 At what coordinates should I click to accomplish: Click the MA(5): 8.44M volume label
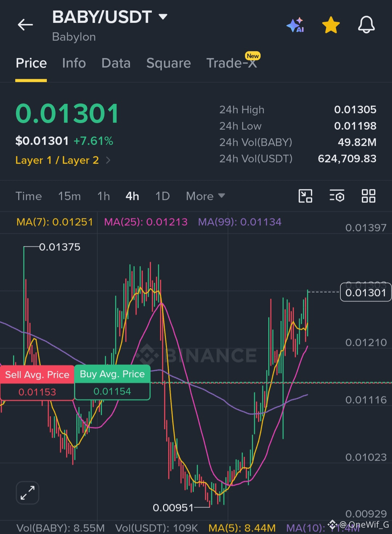(242, 528)
